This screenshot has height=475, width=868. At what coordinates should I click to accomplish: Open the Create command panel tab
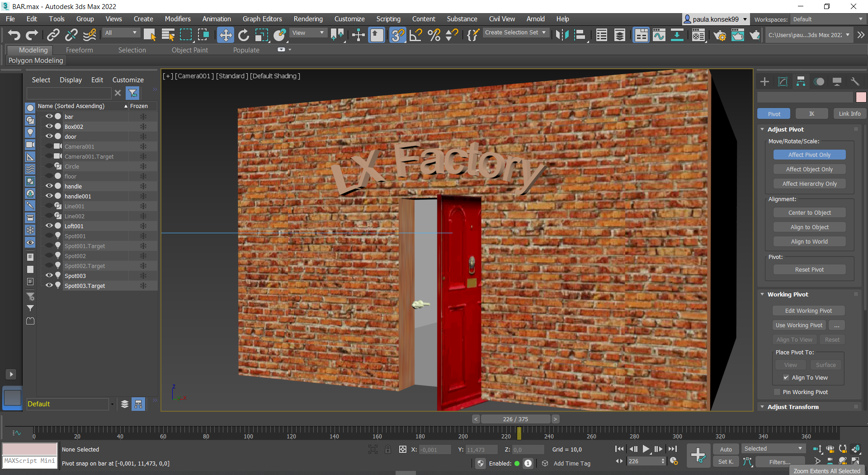764,81
